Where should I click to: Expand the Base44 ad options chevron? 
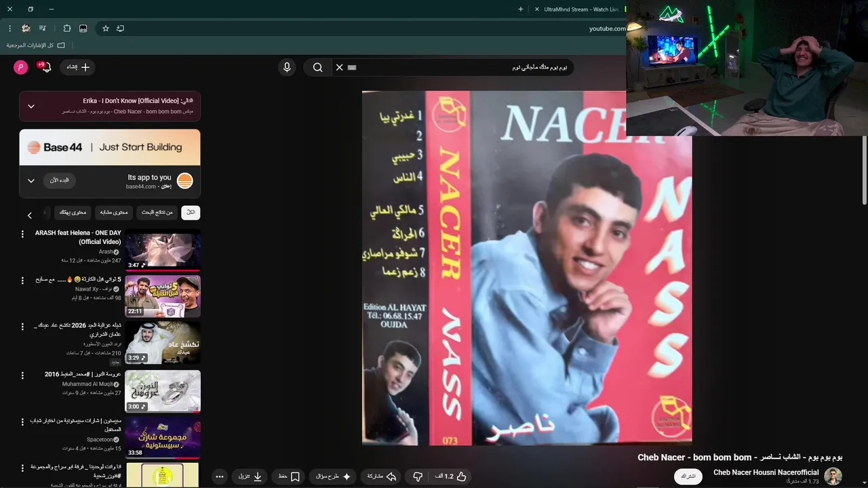pos(31,181)
